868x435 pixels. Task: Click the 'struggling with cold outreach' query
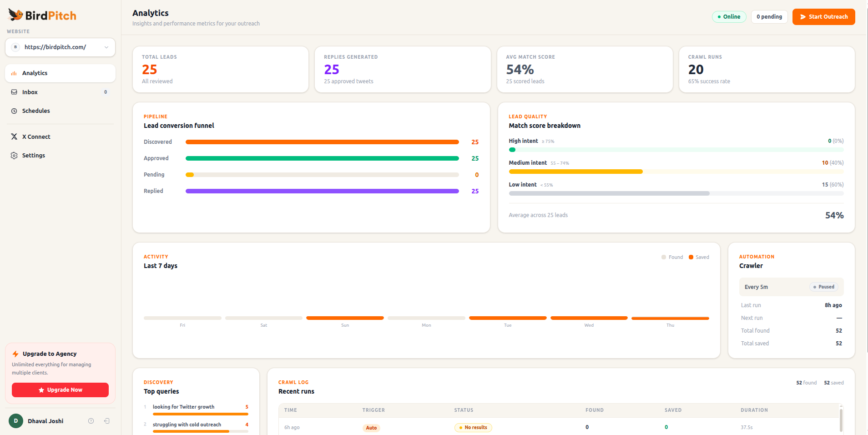point(187,425)
